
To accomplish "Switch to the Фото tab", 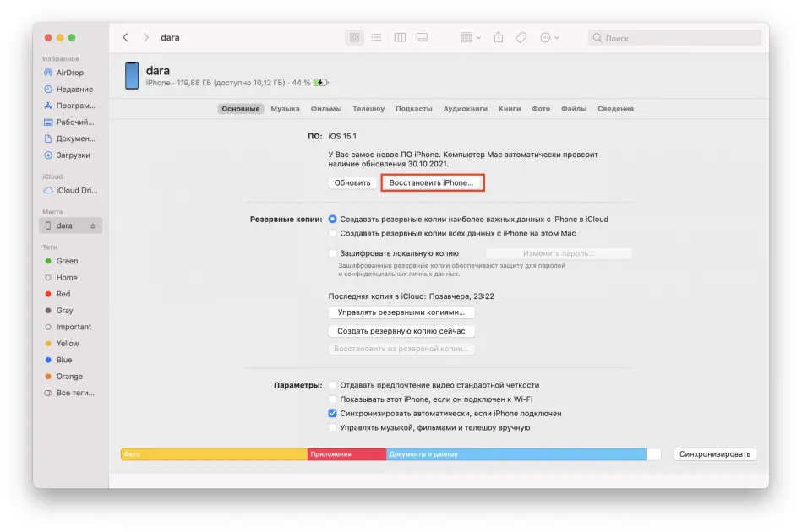I will pos(541,108).
